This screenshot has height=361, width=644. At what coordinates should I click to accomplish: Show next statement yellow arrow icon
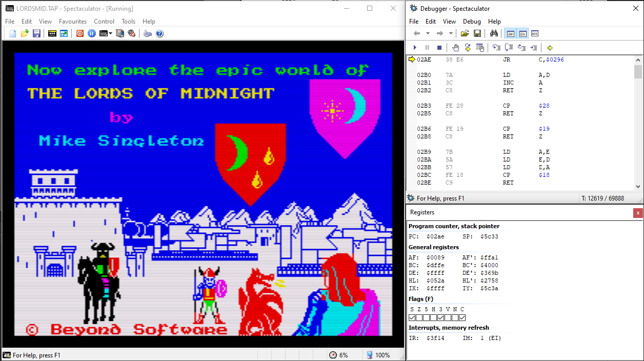[x=550, y=48]
